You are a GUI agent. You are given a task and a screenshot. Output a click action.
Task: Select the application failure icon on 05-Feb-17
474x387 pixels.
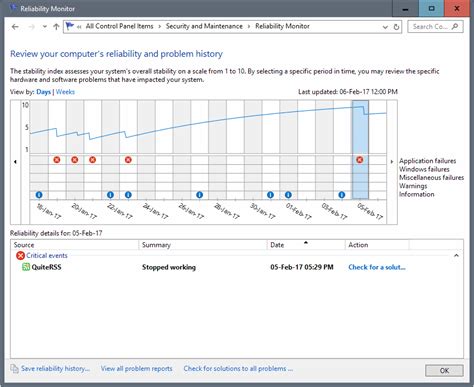click(360, 160)
